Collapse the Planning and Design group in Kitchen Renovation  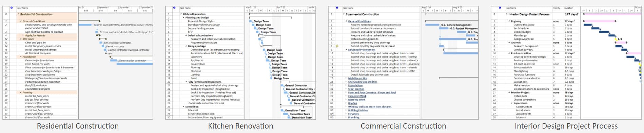click(x=184, y=18)
